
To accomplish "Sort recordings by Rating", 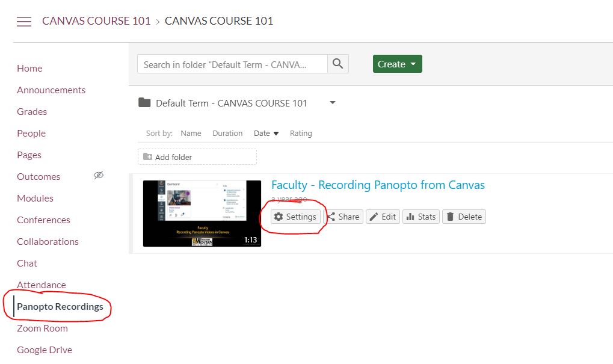I will (x=301, y=134).
